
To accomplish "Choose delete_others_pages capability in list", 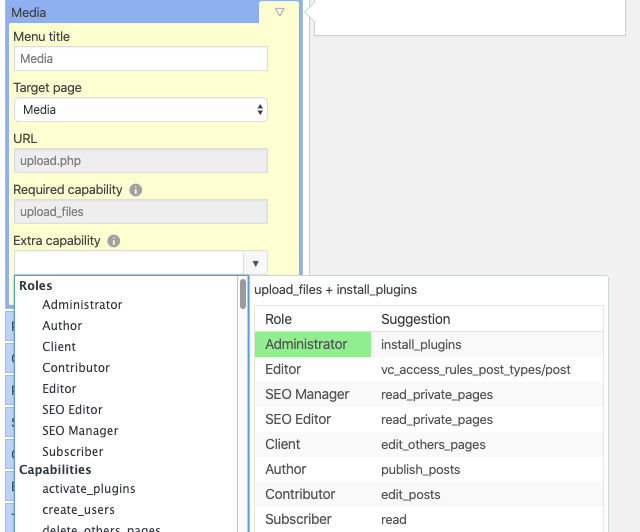I will (x=101, y=528).
